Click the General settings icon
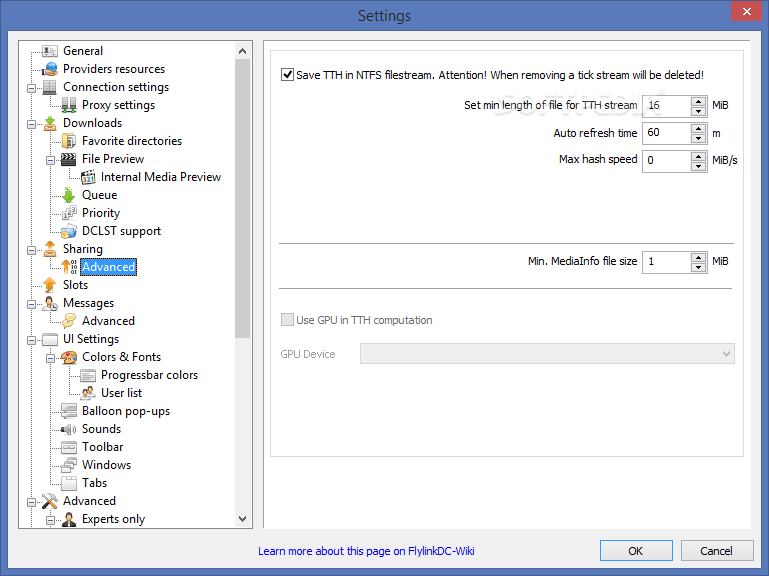The height and width of the screenshot is (576, 769). [x=50, y=51]
